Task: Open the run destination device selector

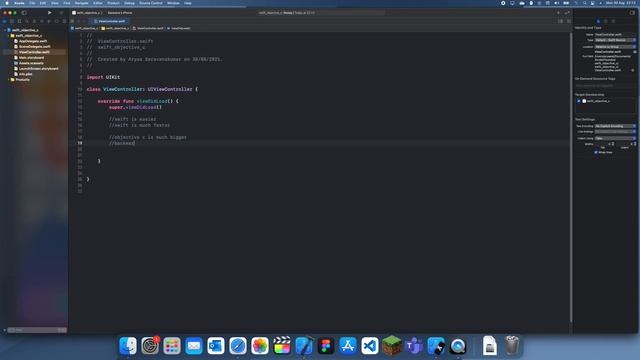Action: pos(120,13)
